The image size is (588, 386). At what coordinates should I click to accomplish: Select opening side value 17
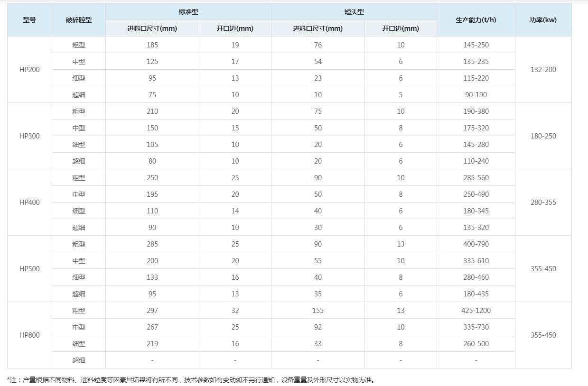tap(235, 62)
